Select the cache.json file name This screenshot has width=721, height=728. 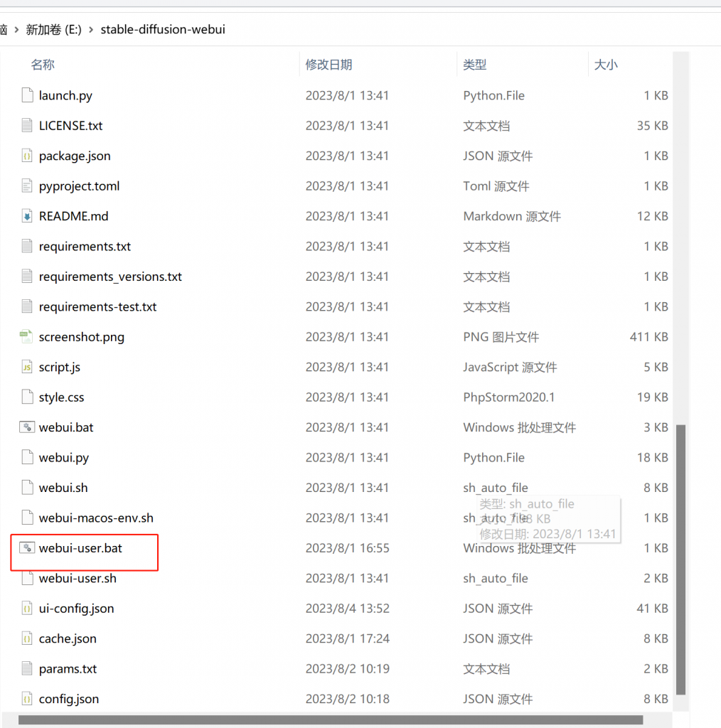coord(68,639)
